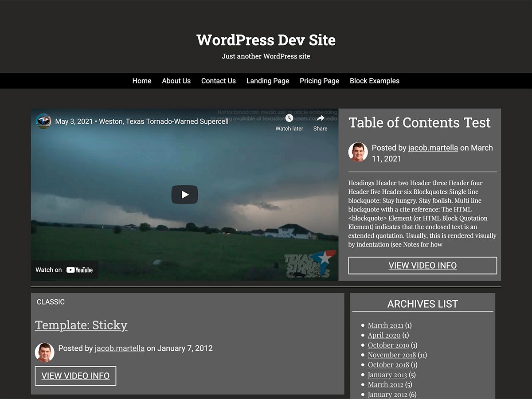Open the Home menu item
This screenshot has height=399, width=532.
[x=141, y=81]
